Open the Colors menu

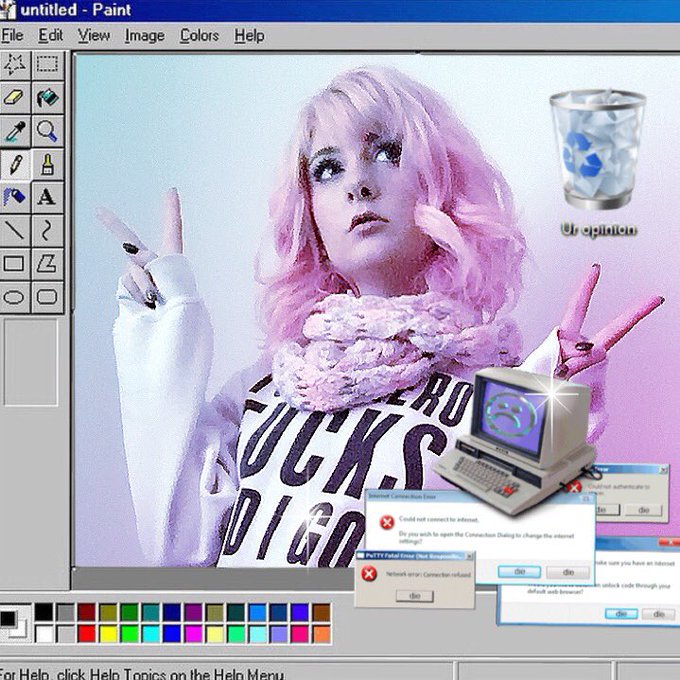tap(199, 36)
